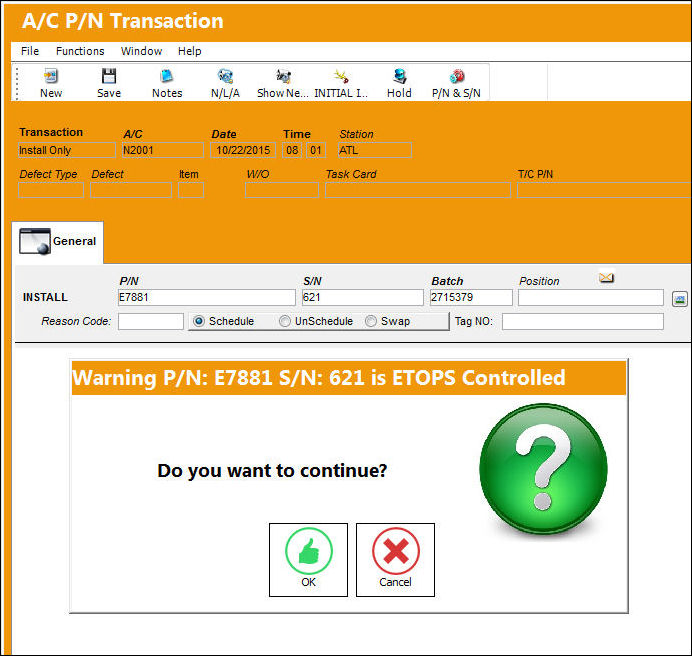The height and width of the screenshot is (656, 692).
Task: Click the Show Ne... toolbar icon
Action: 283,76
